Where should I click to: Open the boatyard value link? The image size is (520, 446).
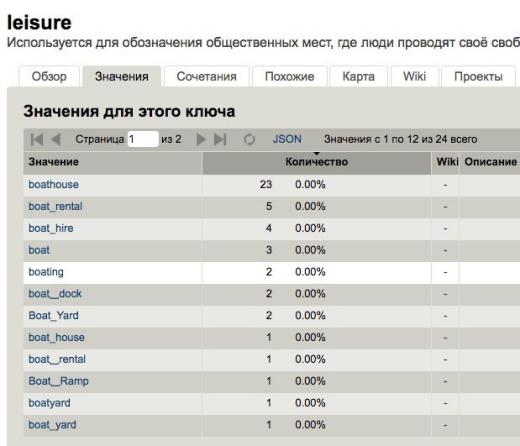click(x=49, y=403)
